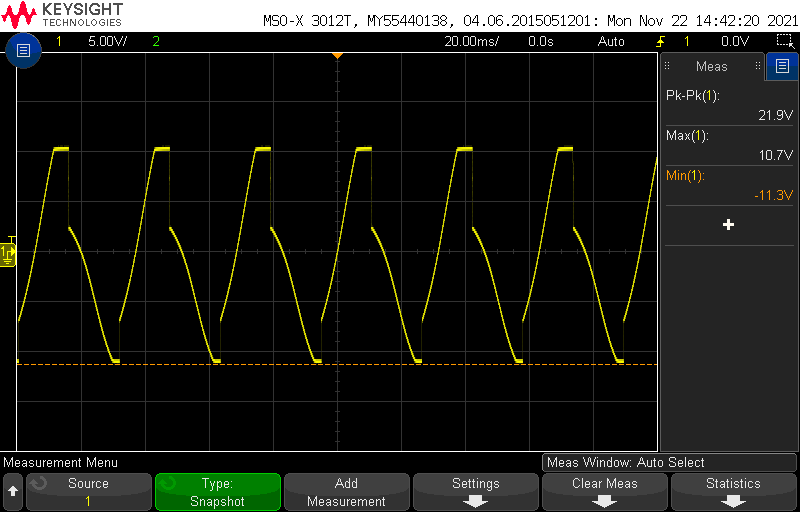Toggle channel 2 on in status bar

point(155,42)
